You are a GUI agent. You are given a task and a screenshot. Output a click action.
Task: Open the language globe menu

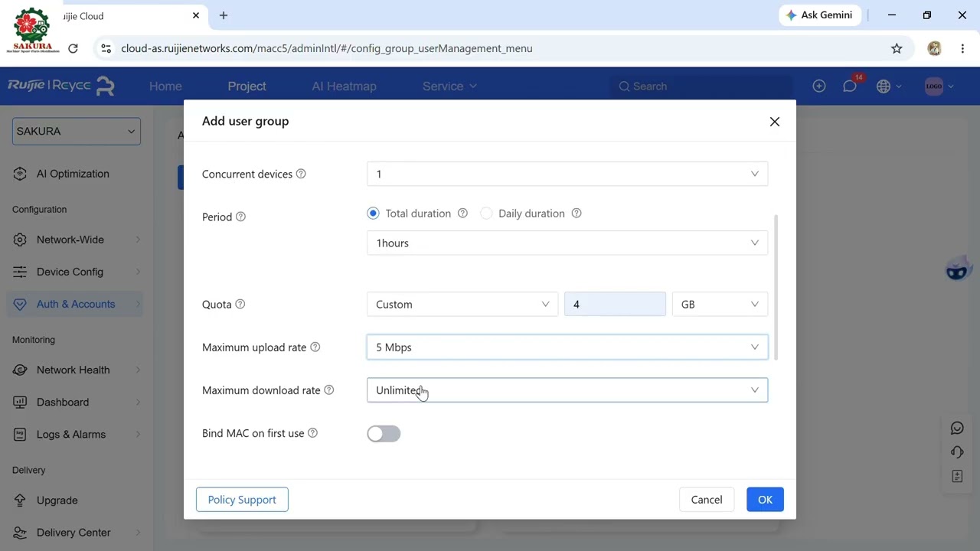point(888,86)
